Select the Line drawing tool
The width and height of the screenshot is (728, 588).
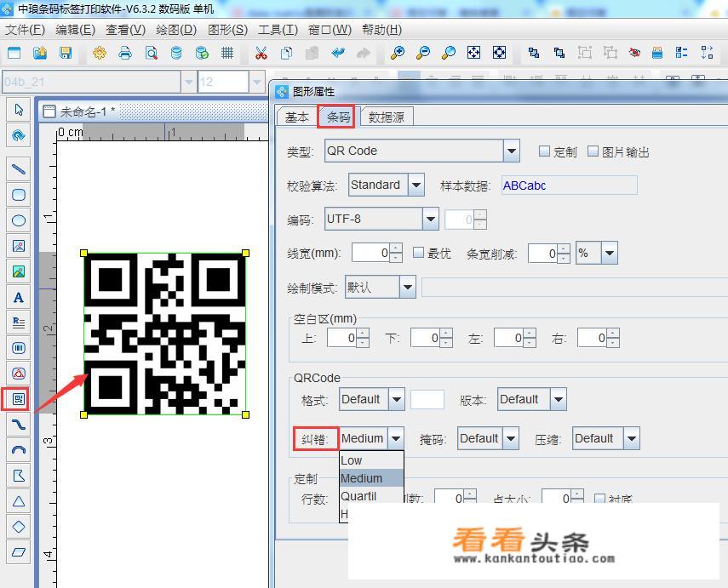tap(19, 169)
